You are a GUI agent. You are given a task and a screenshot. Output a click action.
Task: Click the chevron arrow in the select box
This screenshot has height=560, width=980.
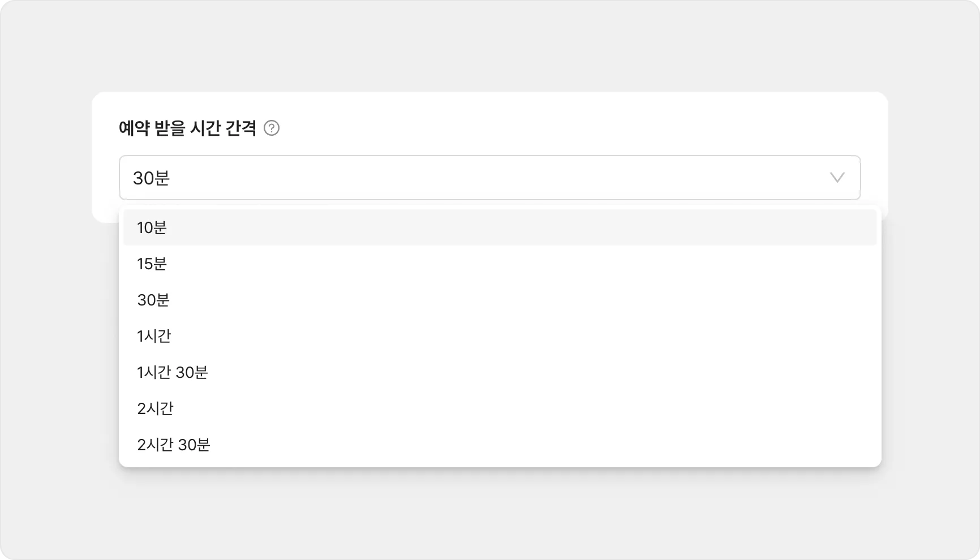[837, 178]
